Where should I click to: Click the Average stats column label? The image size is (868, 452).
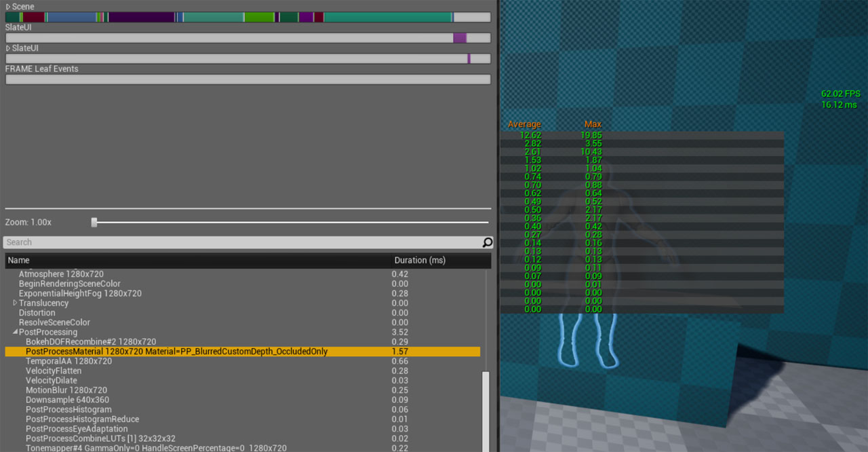(x=524, y=124)
